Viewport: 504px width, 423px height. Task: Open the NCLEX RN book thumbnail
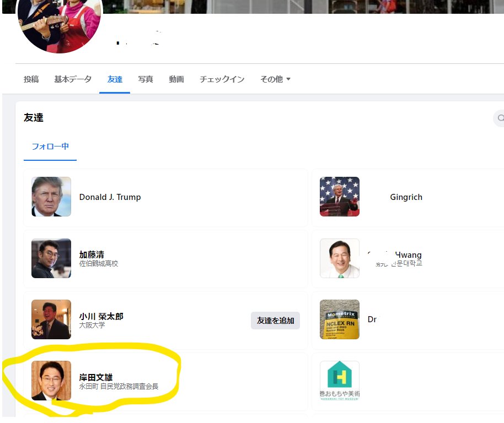pyautogui.click(x=340, y=319)
